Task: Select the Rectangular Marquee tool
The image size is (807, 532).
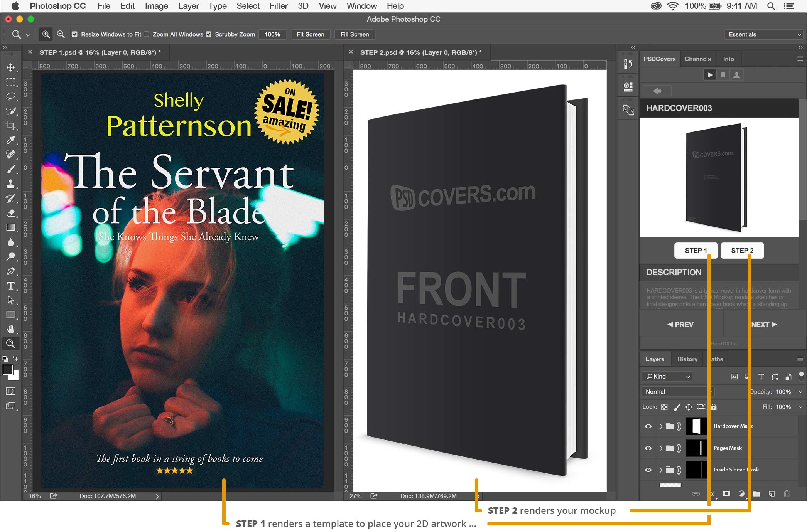Action: coord(10,82)
